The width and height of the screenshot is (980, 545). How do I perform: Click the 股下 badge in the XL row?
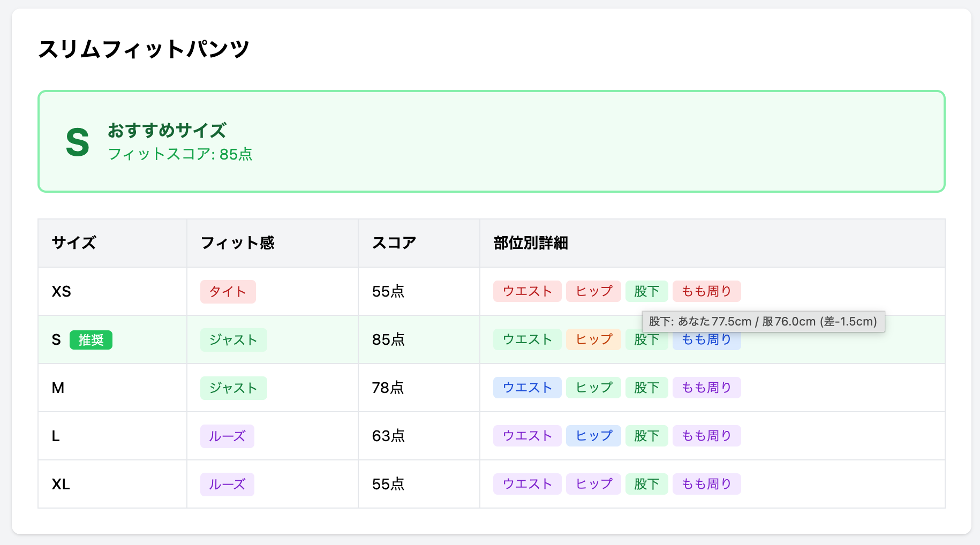(x=646, y=483)
